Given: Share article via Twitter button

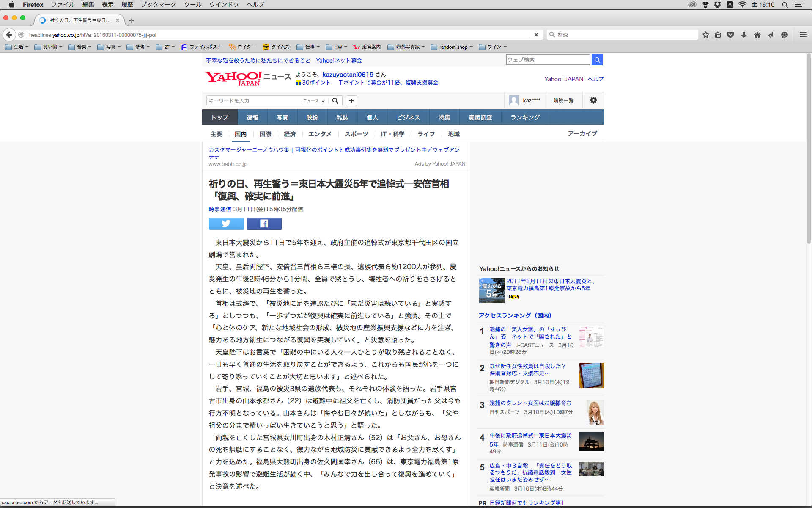Looking at the screenshot, I should coord(226,224).
